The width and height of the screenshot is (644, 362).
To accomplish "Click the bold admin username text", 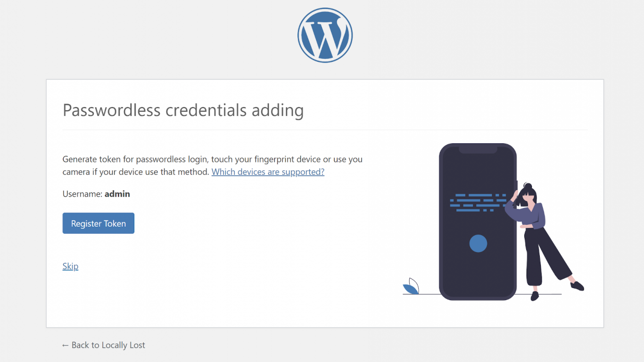I will tap(117, 194).
